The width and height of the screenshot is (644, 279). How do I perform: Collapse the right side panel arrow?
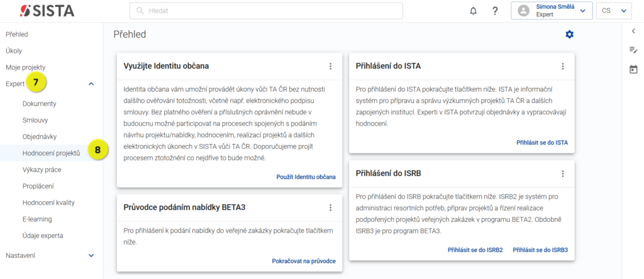(x=633, y=31)
